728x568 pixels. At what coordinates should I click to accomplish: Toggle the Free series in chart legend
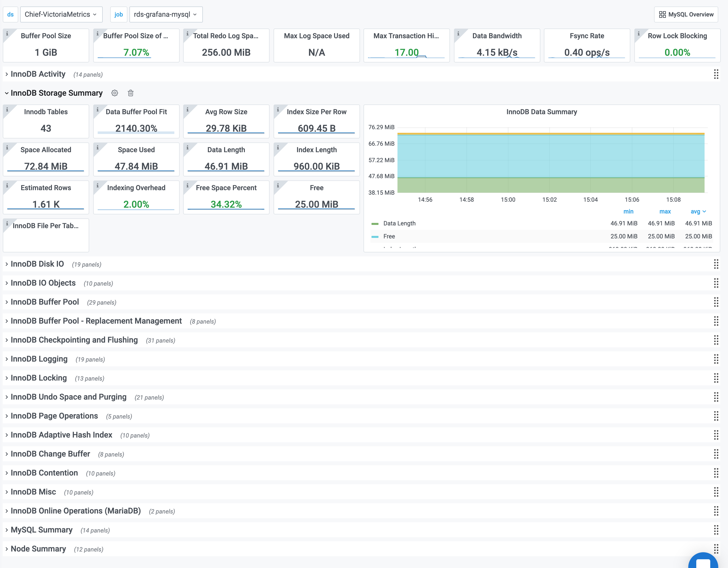(389, 236)
